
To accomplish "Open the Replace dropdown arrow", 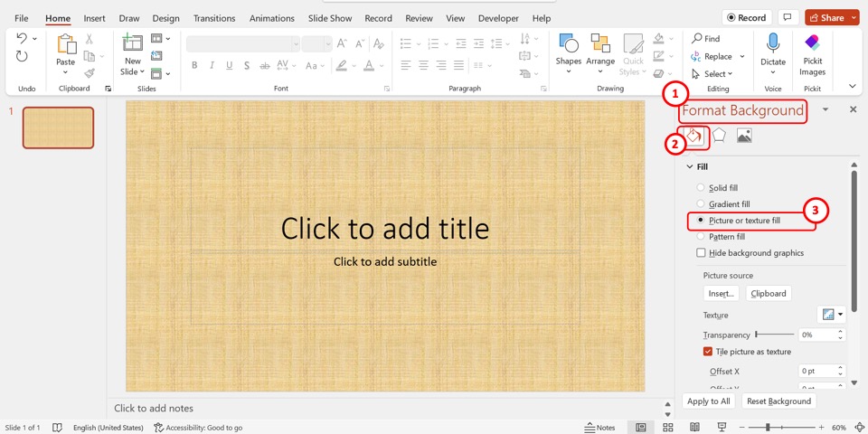I will pyautogui.click(x=742, y=56).
